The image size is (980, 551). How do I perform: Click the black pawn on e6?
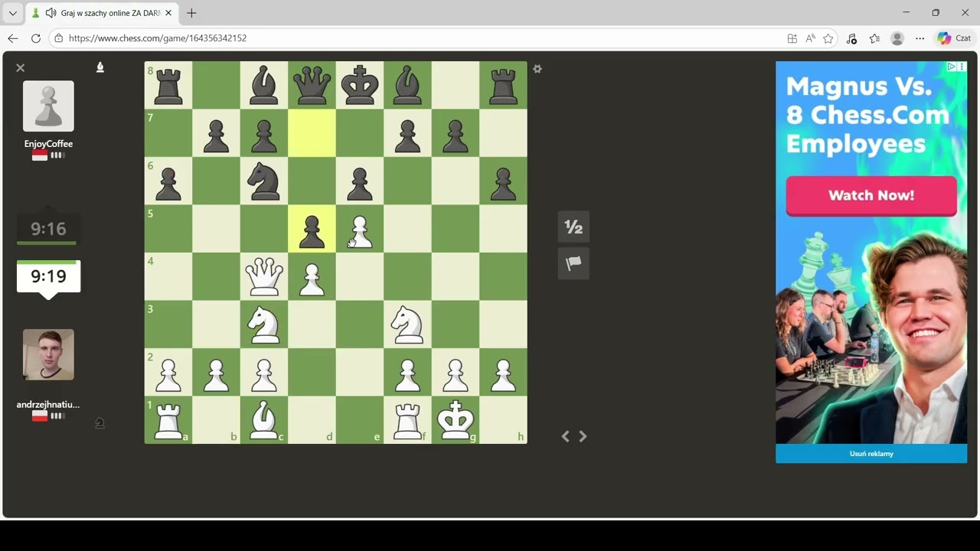pos(360,181)
